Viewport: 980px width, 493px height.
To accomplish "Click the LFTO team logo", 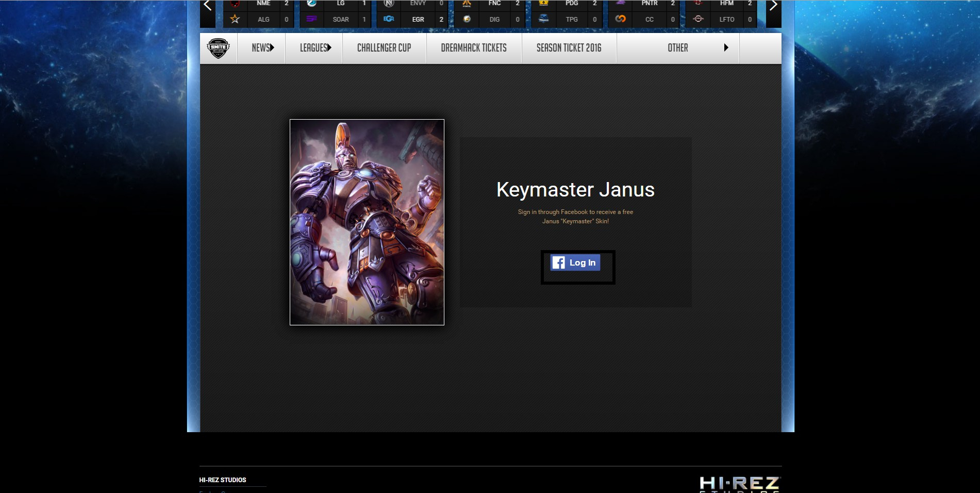I will 698,19.
